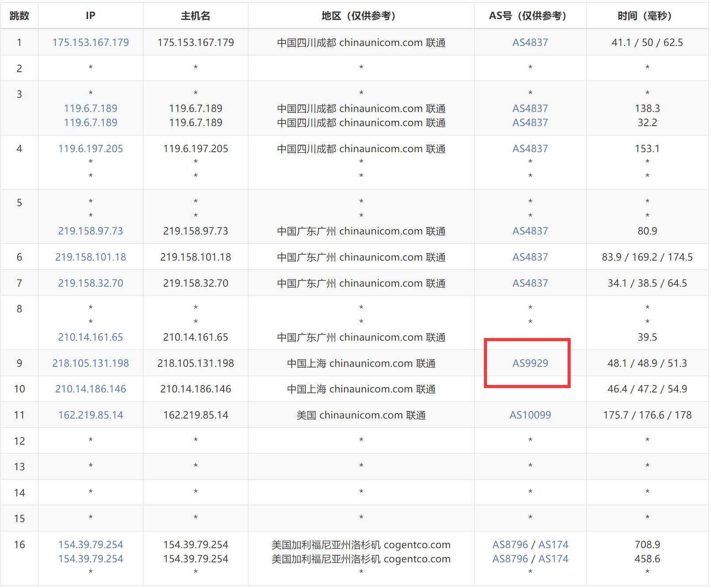Follow the blue 219.158.101.18 IP link
The width and height of the screenshot is (711, 588).
pyautogui.click(x=90, y=257)
